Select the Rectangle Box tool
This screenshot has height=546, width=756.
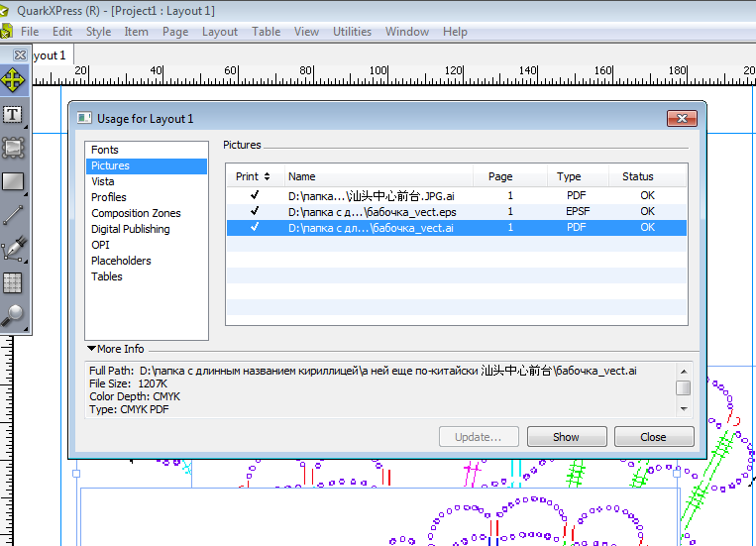[13, 182]
